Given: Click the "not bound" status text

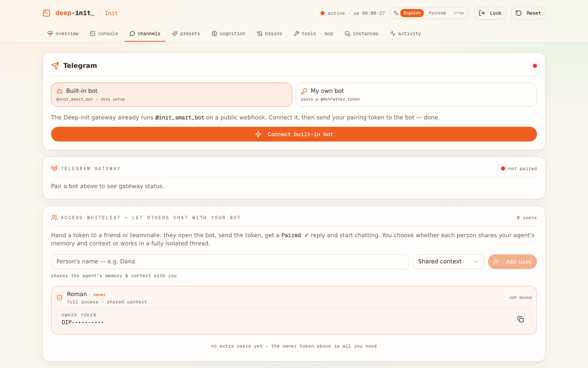Looking at the screenshot, I should tap(520, 298).
